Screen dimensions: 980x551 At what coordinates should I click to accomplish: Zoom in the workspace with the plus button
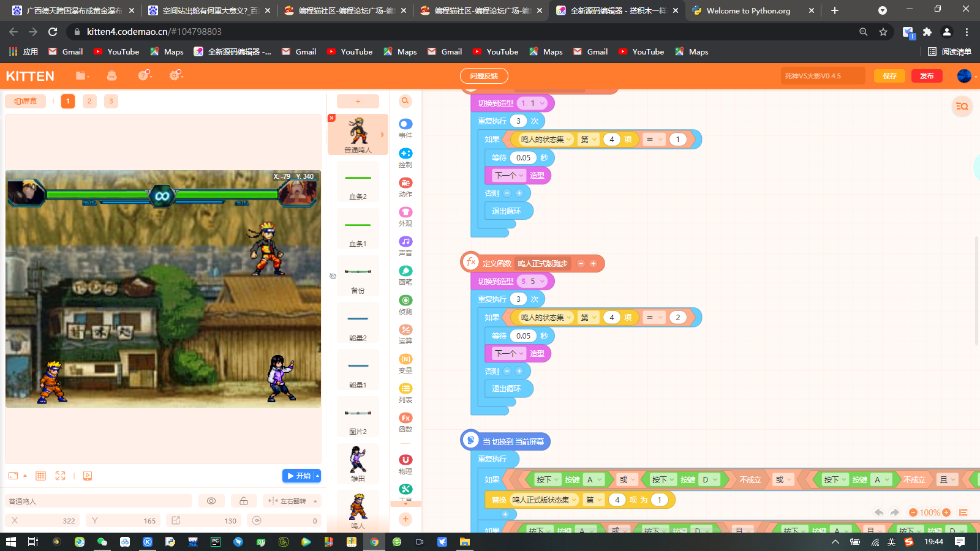coord(946,512)
